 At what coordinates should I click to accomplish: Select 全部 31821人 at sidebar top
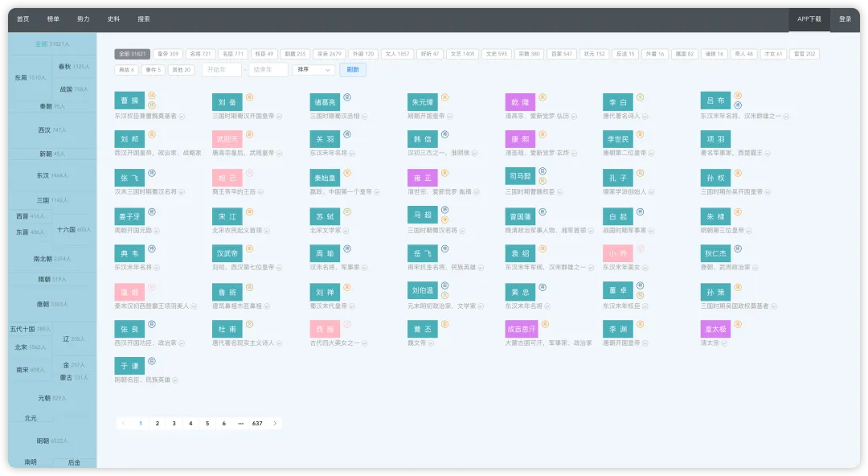click(x=52, y=43)
